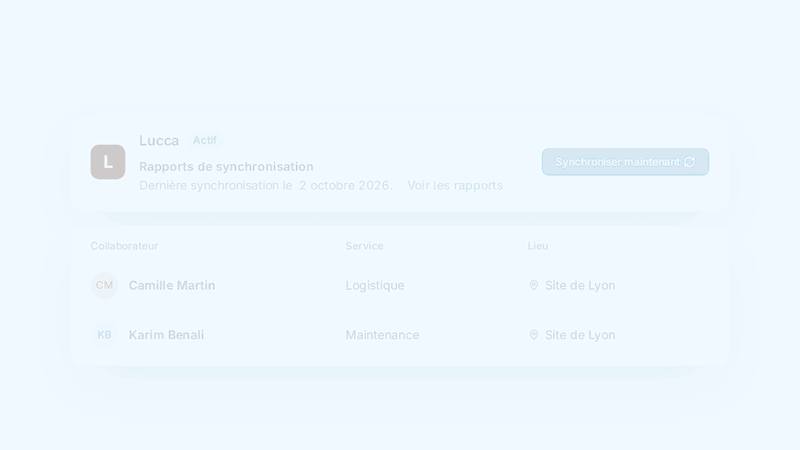Click Site de Lyon in Camille Martin's row

click(580, 285)
